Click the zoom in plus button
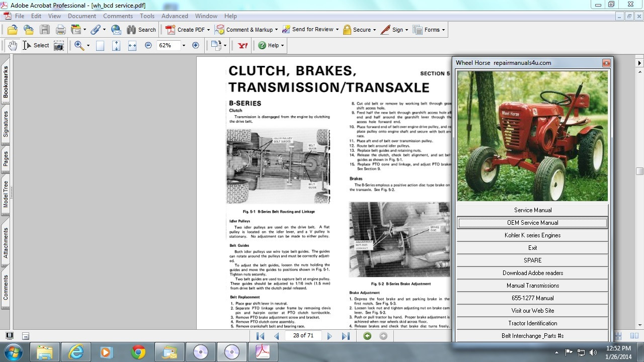The image size is (644, 362). (x=196, y=45)
